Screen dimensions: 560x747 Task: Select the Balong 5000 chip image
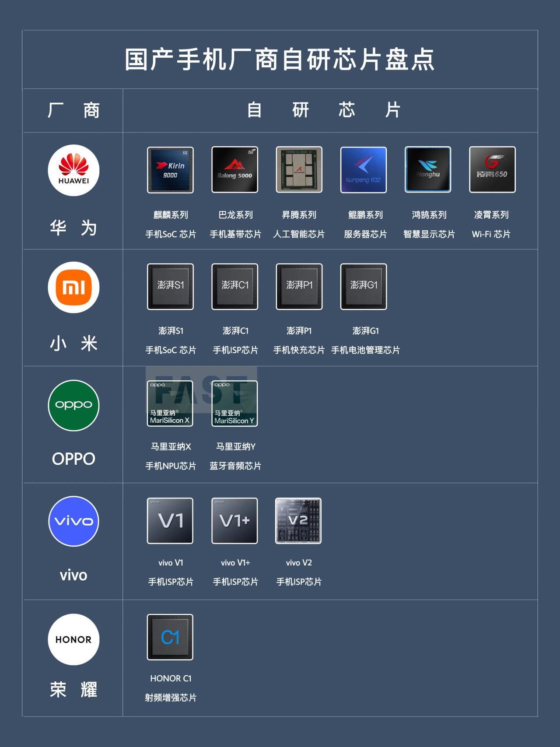(x=234, y=170)
